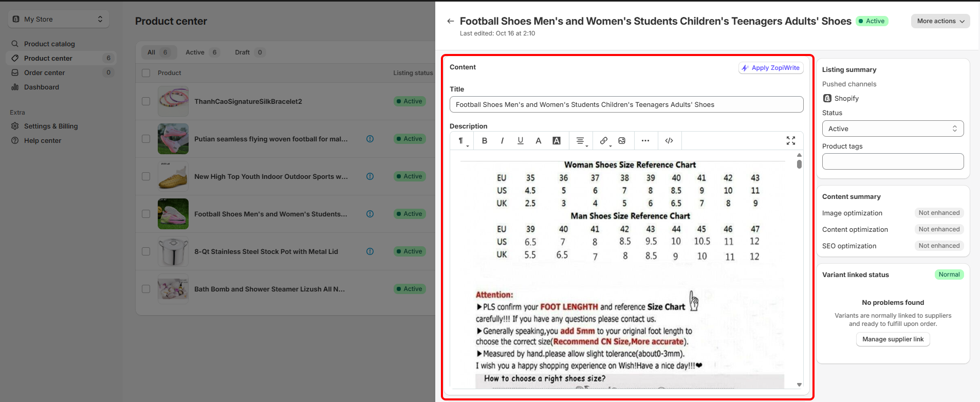Open the HTML code view icon
Screen dimensions: 980x402
coord(669,141)
